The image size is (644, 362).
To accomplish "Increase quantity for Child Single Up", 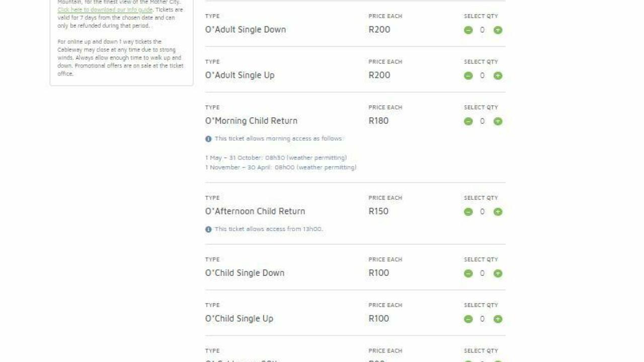I will point(498,319).
